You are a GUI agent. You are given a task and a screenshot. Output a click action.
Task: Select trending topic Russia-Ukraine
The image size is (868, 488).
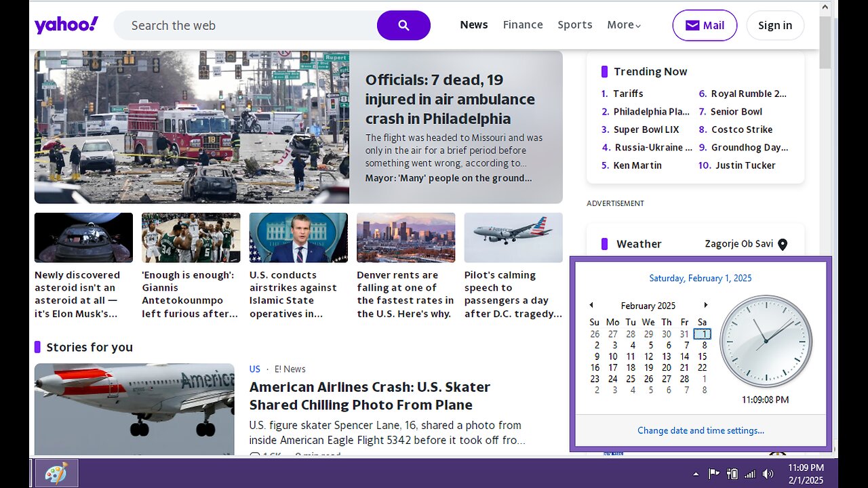point(653,147)
